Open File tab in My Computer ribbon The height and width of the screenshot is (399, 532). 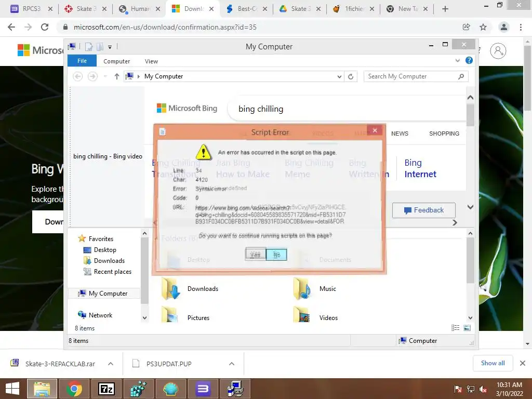click(x=82, y=61)
